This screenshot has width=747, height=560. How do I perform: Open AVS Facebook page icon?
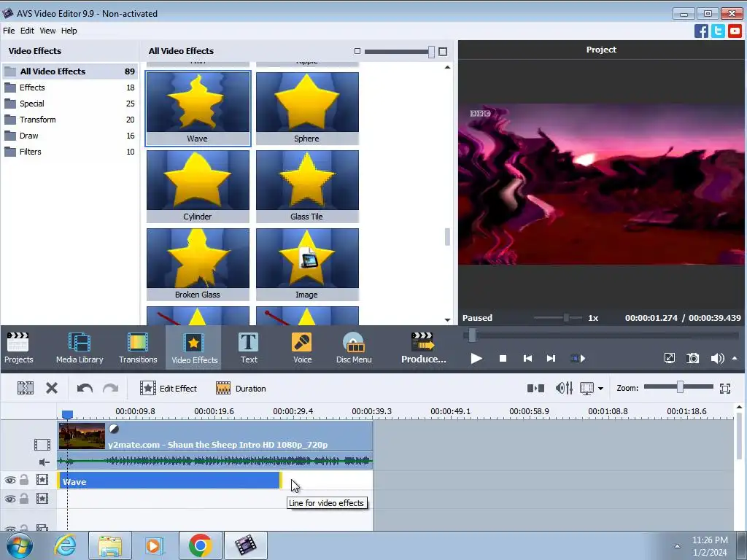click(701, 31)
